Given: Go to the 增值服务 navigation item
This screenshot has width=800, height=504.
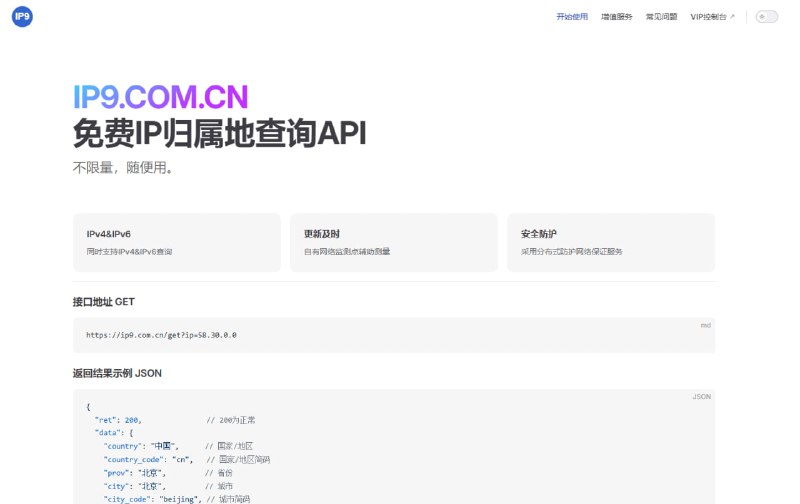Looking at the screenshot, I should [x=616, y=17].
